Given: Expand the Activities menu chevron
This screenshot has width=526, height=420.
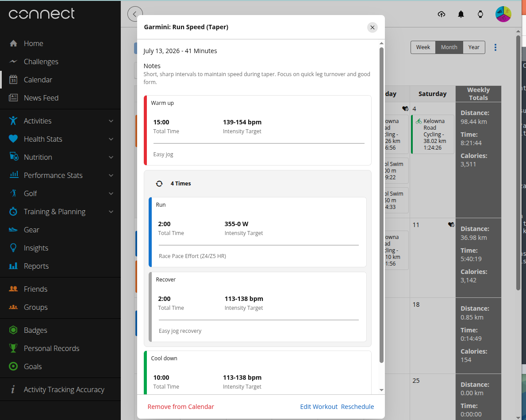Looking at the screenshot, I should point(111,121).
